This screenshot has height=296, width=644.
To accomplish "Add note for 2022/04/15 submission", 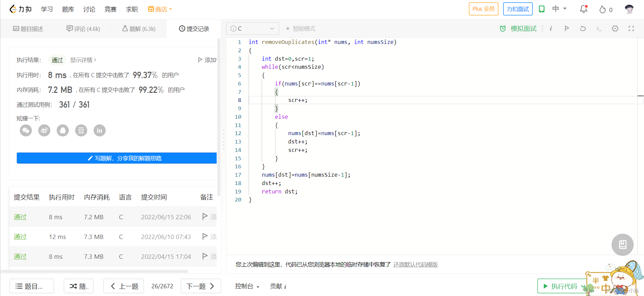I will [210, 256].
